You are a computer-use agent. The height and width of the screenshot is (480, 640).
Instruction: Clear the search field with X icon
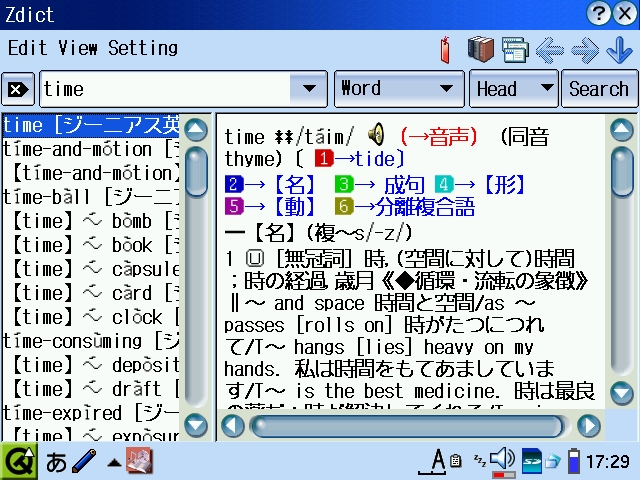click(16, 89)
